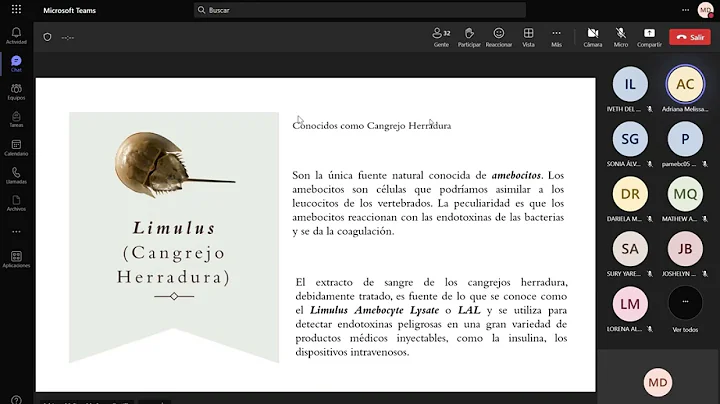This screenshot has height=404, width=720.
Task: Select own MD video tile avatar
Action: point(658,382)
